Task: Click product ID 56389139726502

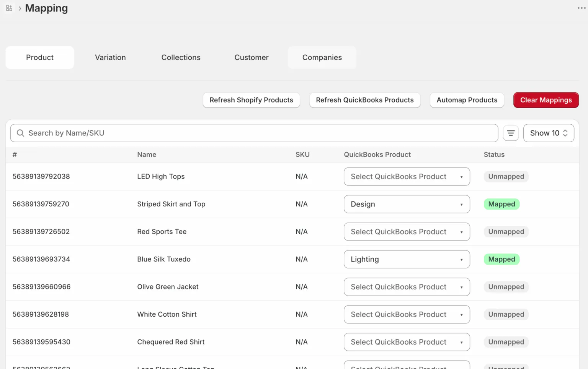Action: [41, 232]
